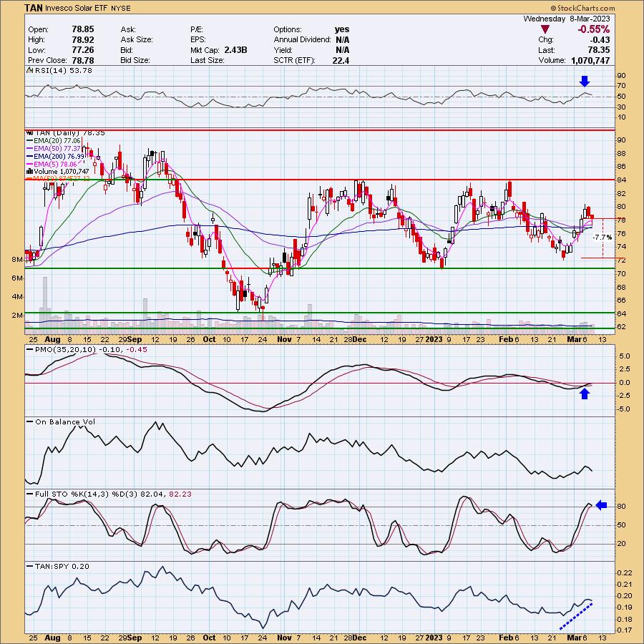Screen dimensions: 644x644
Task: Click the 4M volume axis label
Action: (x=17, y=296)
